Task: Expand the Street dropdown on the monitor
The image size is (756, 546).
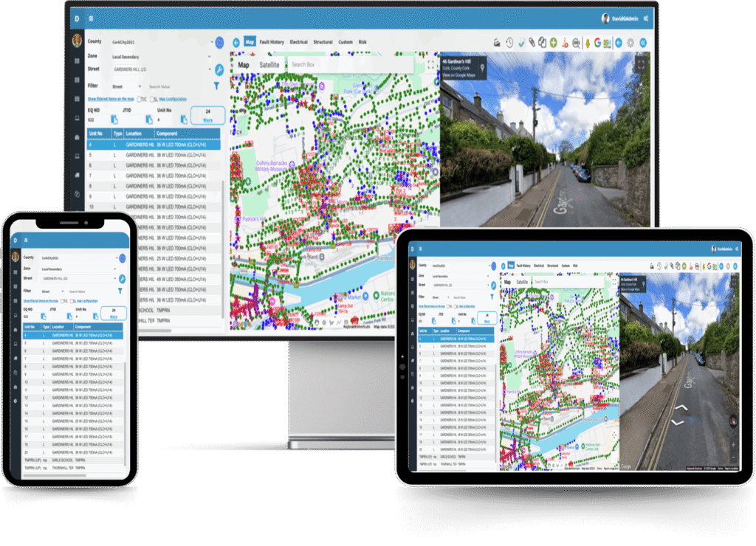Action: click(209, 70)
